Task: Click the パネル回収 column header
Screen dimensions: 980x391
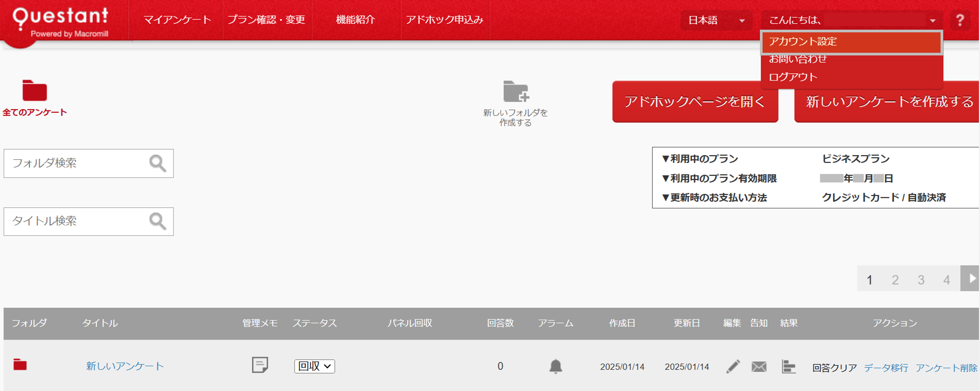Action: [410, 323]
